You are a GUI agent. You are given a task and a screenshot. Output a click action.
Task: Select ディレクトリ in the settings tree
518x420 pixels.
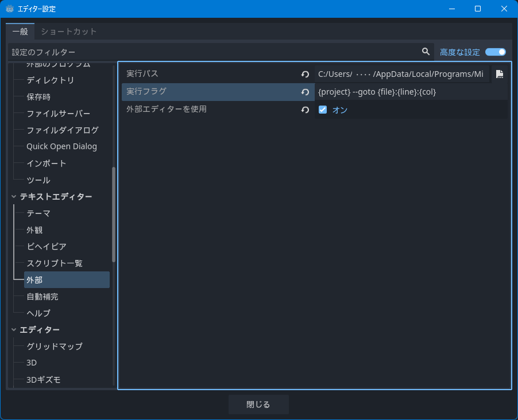click(50, 80)
